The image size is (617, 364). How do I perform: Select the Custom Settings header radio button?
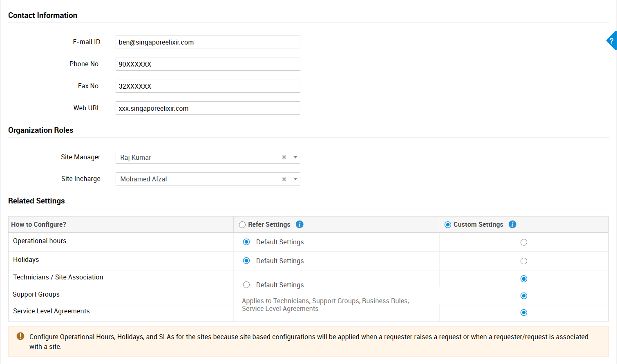[x=448, y=225]
